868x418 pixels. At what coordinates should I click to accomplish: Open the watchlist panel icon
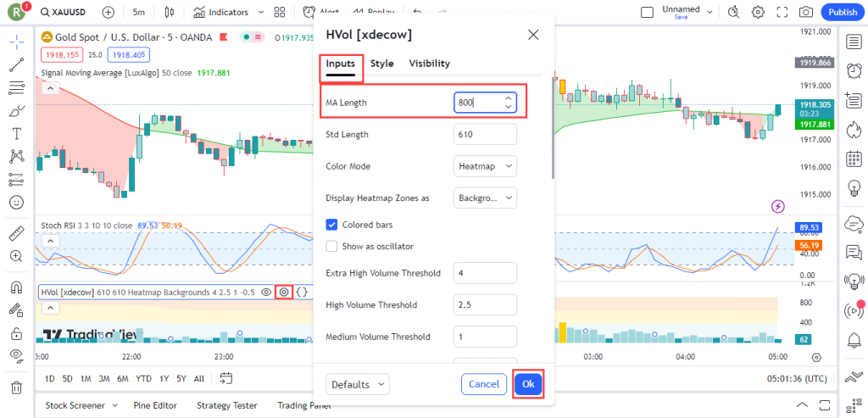pos(854,42)
